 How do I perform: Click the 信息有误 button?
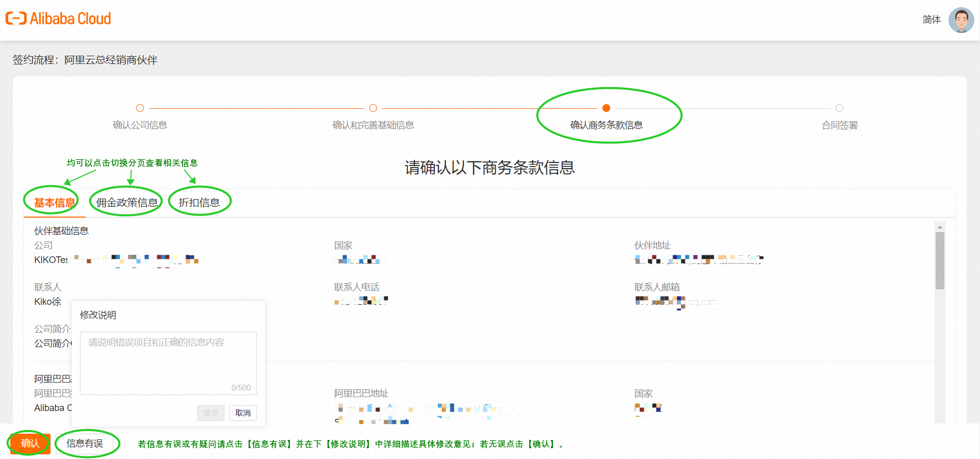85,443
